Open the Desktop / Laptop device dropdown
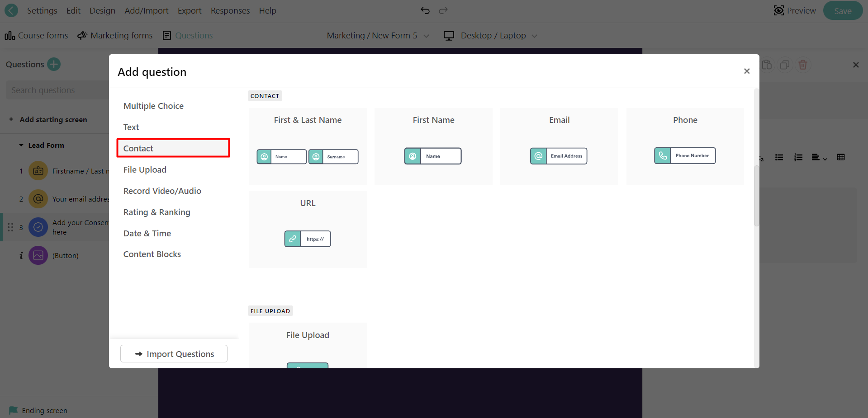Image resolution: width=868 pixels, height=418 pixels. tap(491, 35)
